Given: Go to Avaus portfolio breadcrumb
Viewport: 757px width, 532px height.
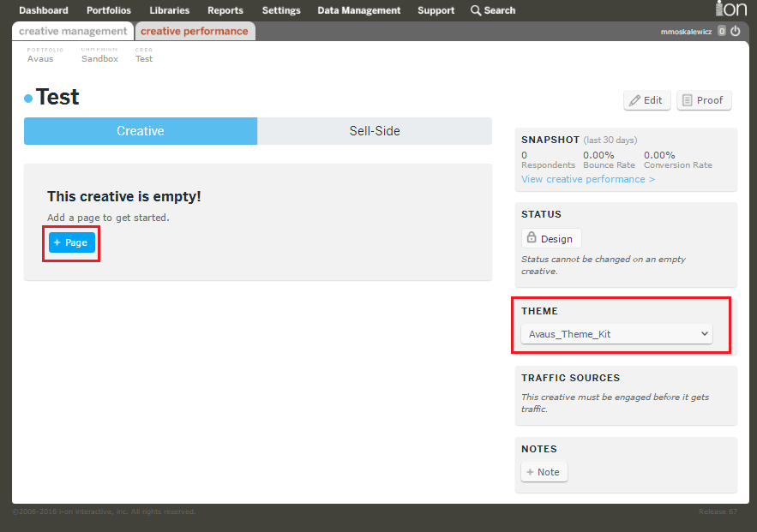Looking at the screenshot, I should 40,58.
